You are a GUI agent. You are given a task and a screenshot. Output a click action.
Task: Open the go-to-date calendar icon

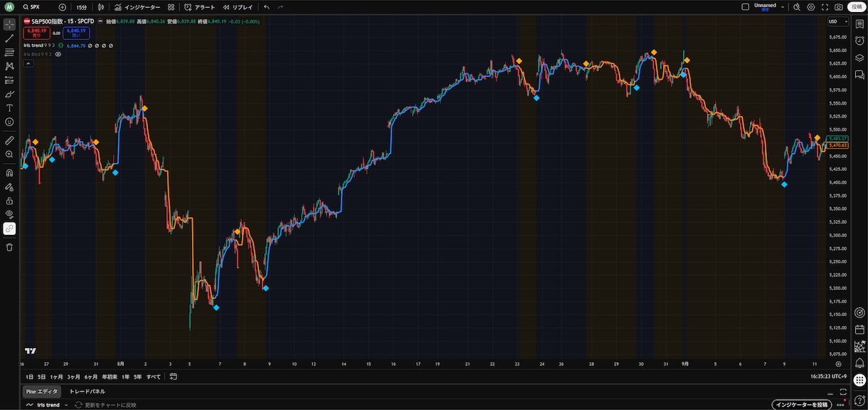173,377
